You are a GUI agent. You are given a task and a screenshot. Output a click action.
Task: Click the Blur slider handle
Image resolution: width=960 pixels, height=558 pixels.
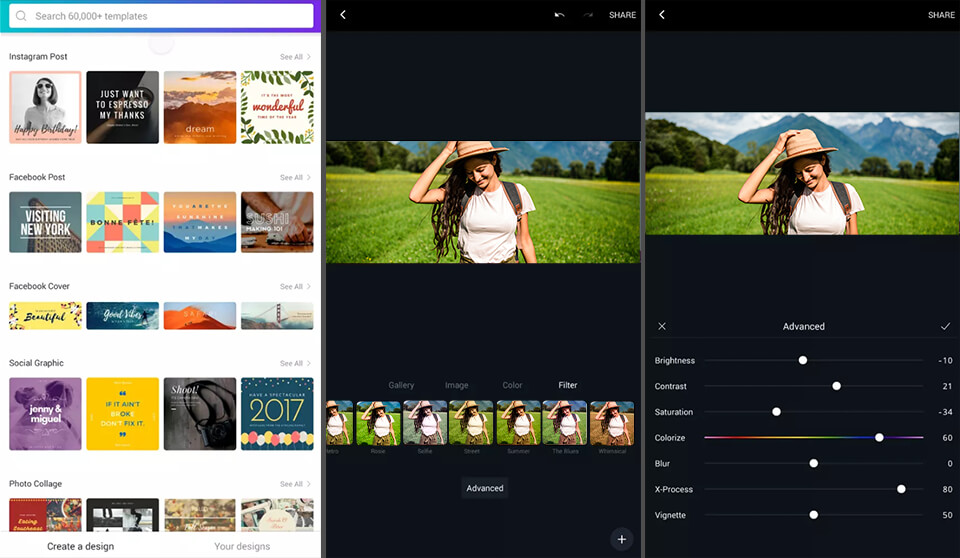[814, 463]
